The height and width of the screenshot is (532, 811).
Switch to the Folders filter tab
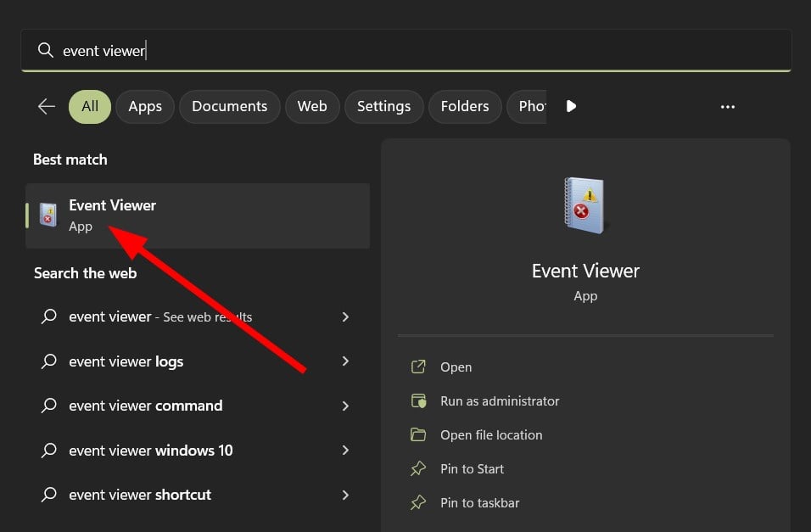pos(465,107)
